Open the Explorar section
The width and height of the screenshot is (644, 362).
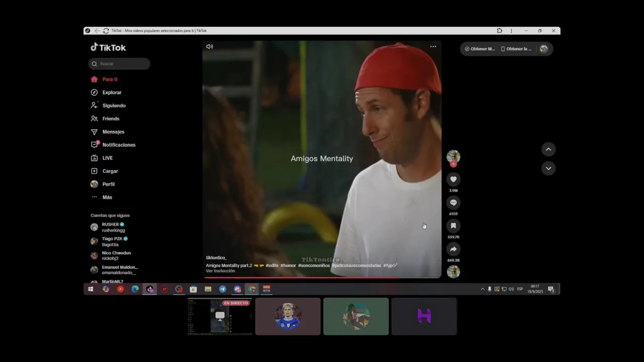(x=106, y=93)
